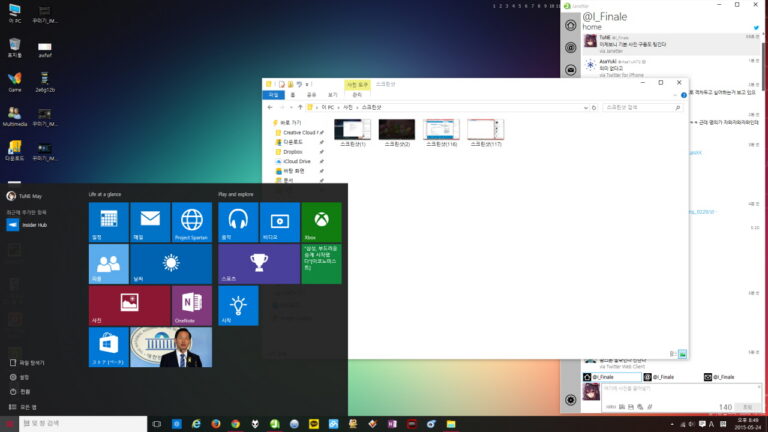Open the Sports trophy tile

(259, 264)
